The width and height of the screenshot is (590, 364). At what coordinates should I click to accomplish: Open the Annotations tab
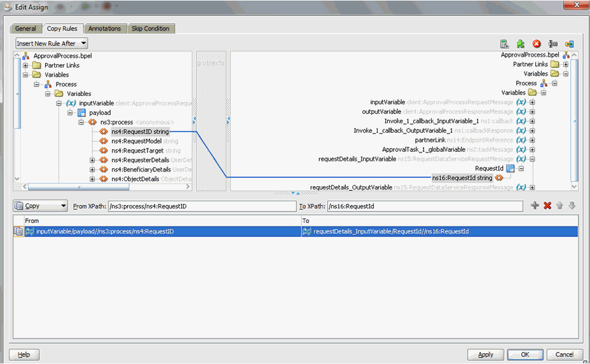104,29
